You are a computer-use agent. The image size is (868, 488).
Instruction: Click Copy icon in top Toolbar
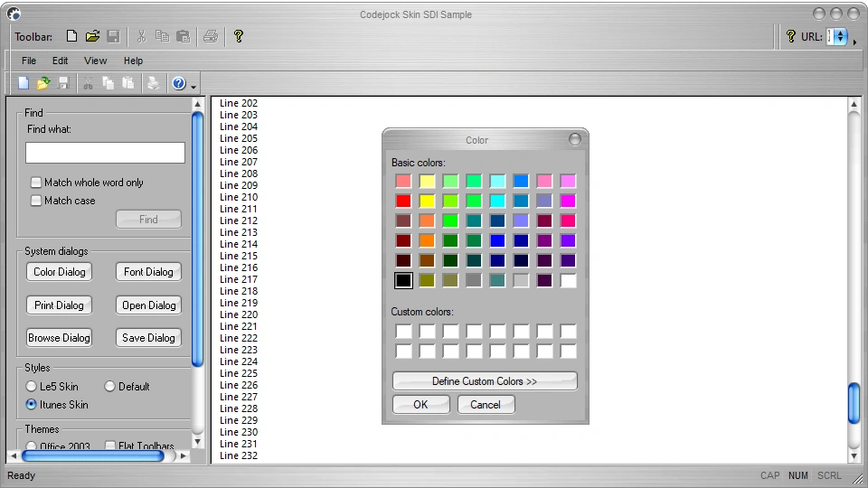162,36
